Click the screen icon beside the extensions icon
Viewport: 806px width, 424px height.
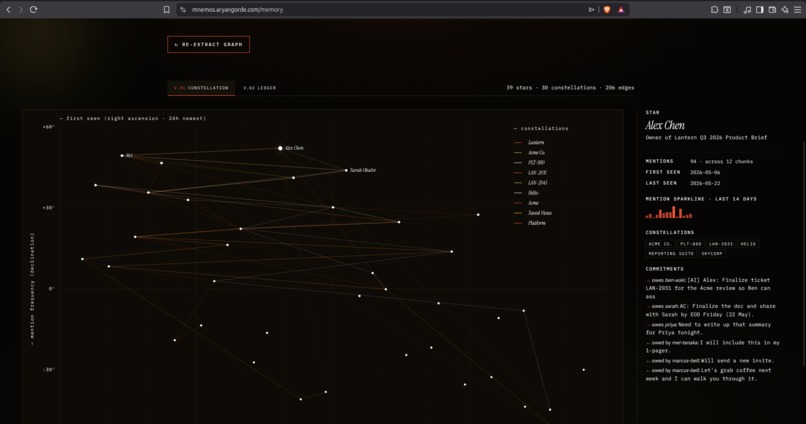point(727,9)
